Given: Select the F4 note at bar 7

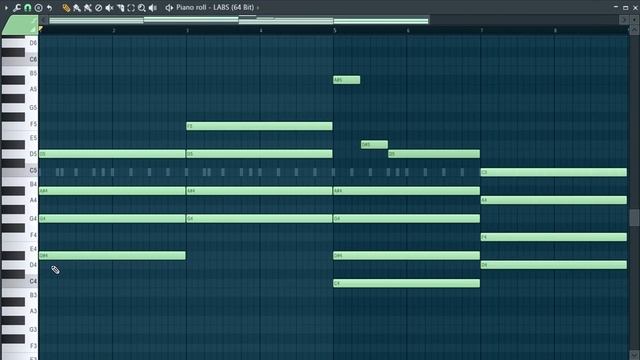Looking at the screenshot, I should tap(554, 237).
